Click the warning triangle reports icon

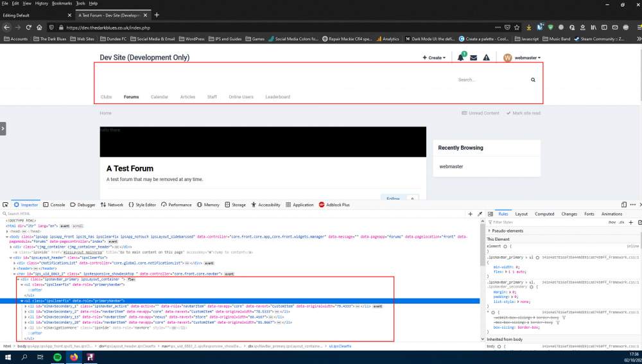point(486,58)
